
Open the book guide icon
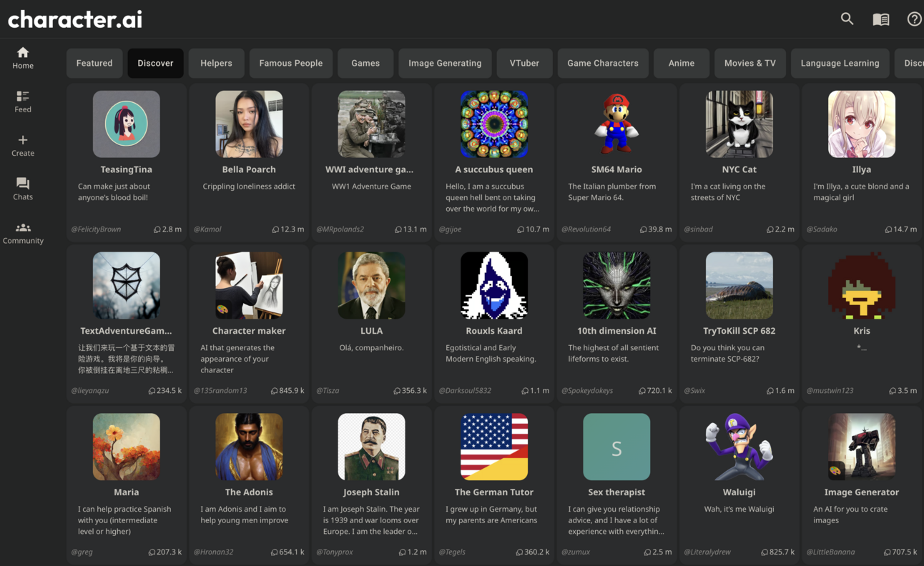881,19
